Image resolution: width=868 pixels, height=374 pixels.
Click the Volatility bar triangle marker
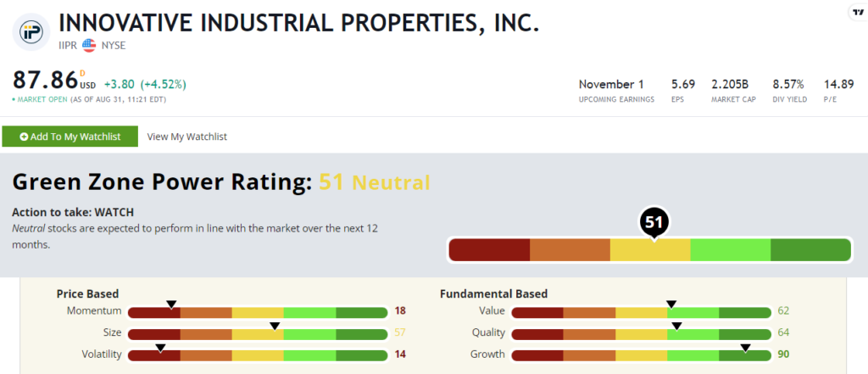click(x=160, y=348)
